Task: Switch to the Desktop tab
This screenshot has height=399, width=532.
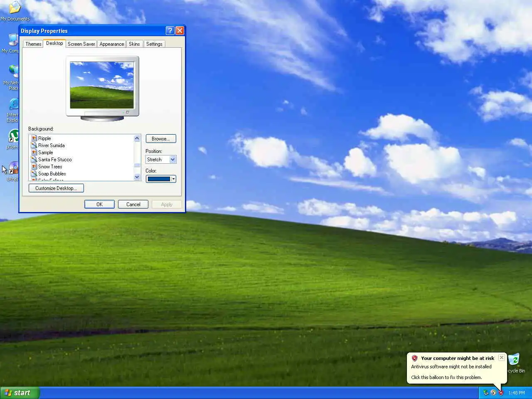Action: tap(54, 43)
